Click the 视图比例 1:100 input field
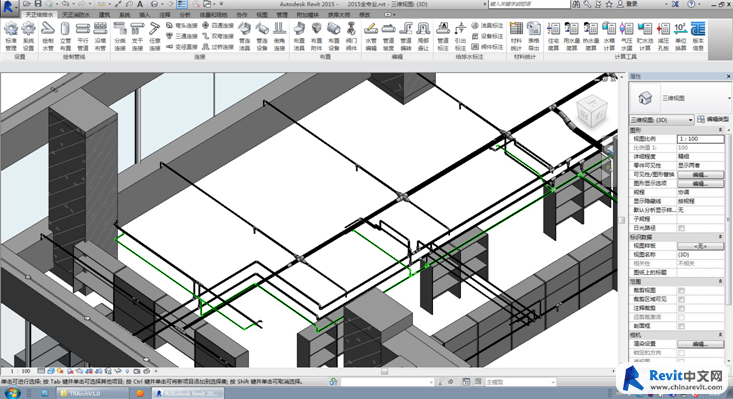This screenshot has height=399, width=733. pos(700,139)
